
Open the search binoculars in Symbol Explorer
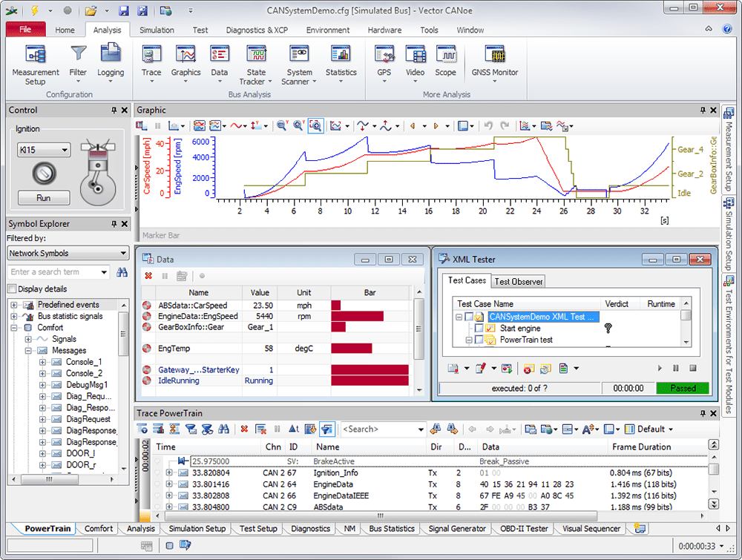click(122, 272)
